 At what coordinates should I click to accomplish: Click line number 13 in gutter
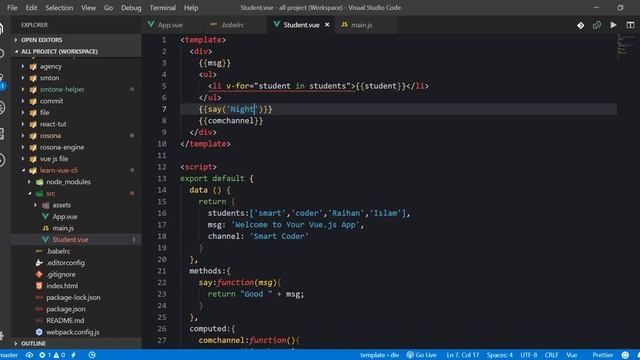pos(162,178)
